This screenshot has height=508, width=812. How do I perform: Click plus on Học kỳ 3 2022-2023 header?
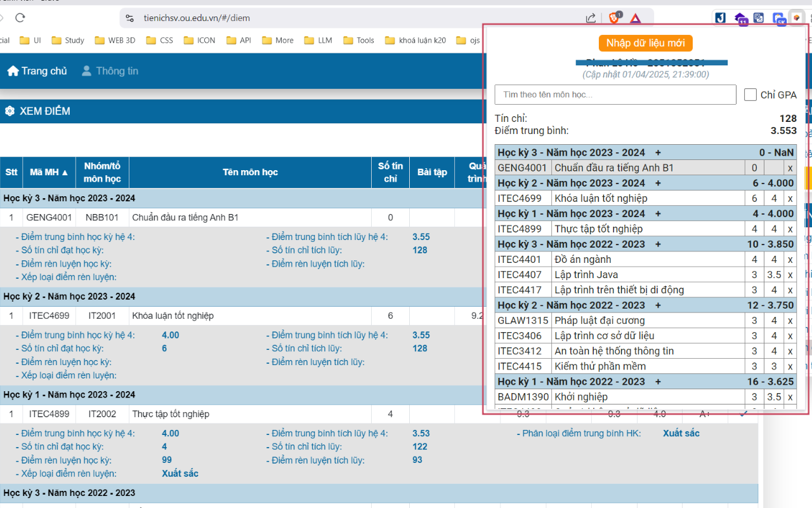point(658,244)
